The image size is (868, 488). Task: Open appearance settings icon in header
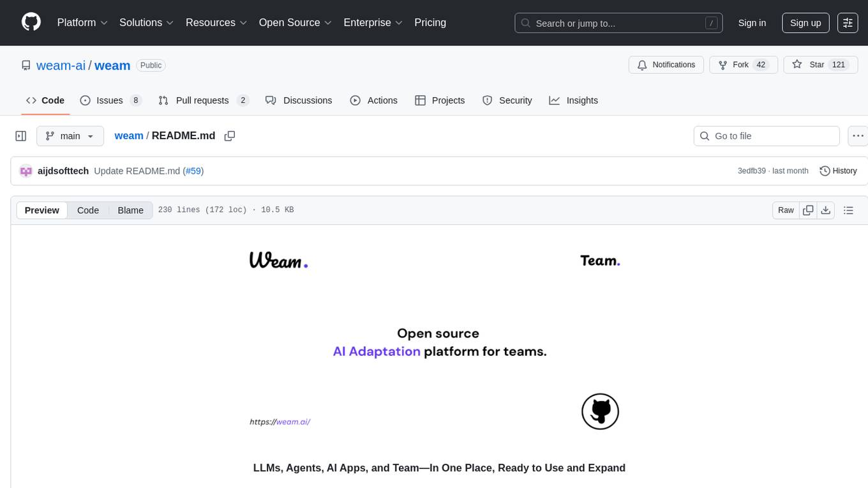point(848,23)
